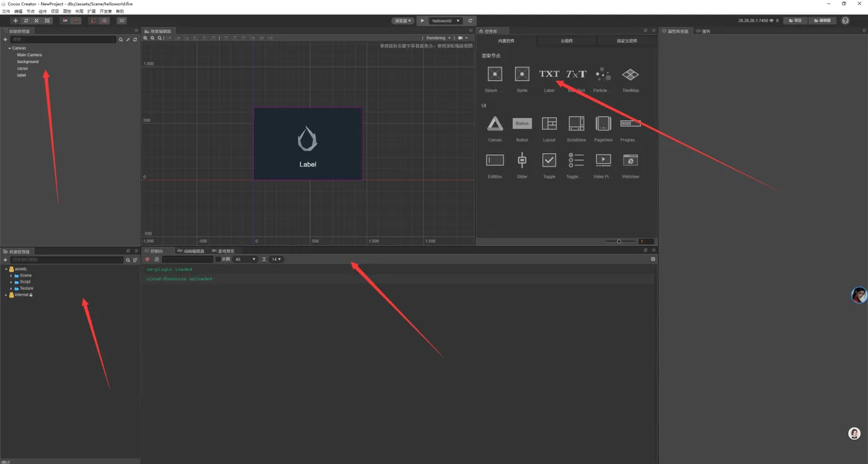The width and height of the screenshot is (868, 464).
Task: Click the console filter text field
Action: coord(187,260)
